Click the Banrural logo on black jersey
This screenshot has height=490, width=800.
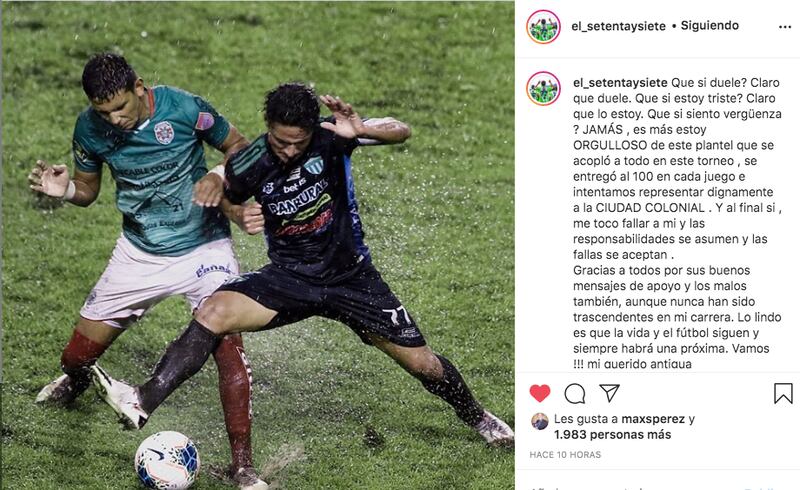point(298,200)
